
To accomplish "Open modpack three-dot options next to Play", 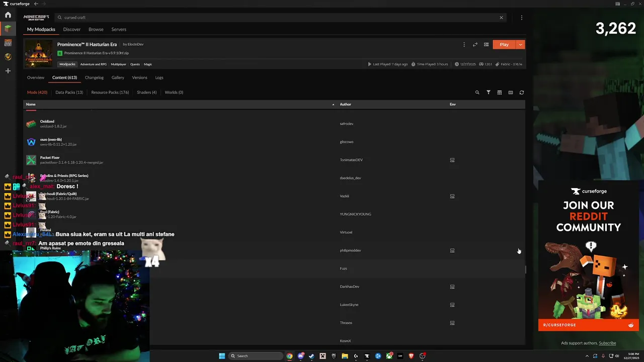I will pyautogui.click(x=464, y=45).
